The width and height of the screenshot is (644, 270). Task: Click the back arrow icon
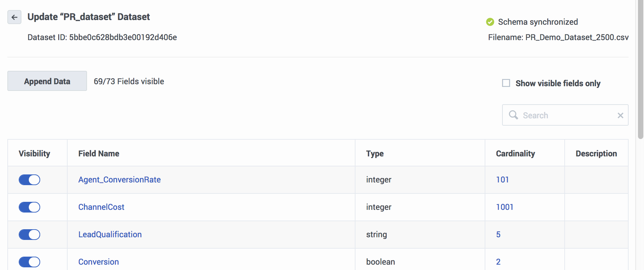(14, 17)
